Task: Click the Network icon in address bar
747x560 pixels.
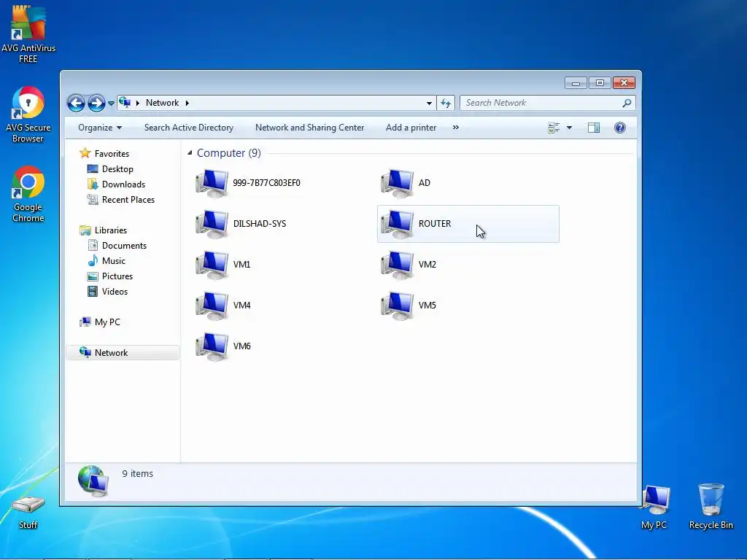Action: [x=125, y=102]
